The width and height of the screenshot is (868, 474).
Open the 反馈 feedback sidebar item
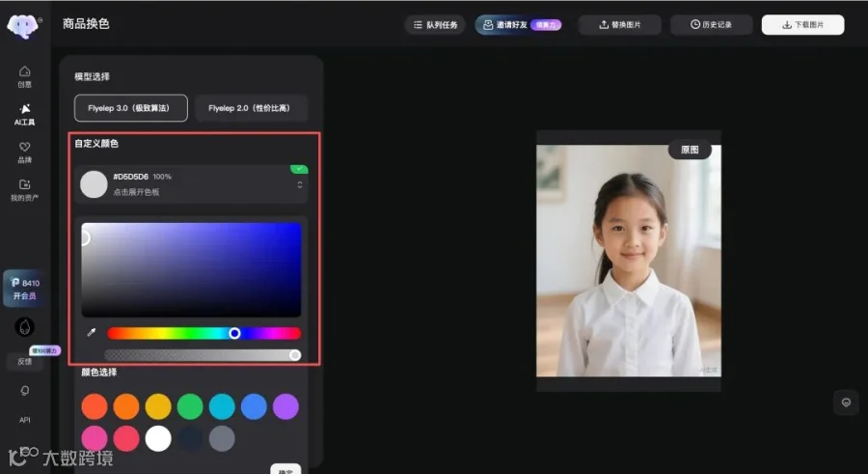[x=25, y=361]
